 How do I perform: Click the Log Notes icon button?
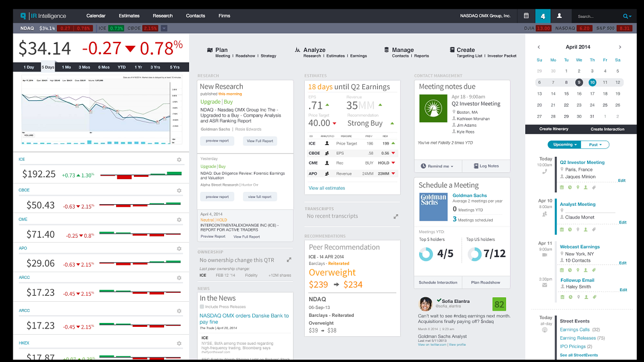486,166
